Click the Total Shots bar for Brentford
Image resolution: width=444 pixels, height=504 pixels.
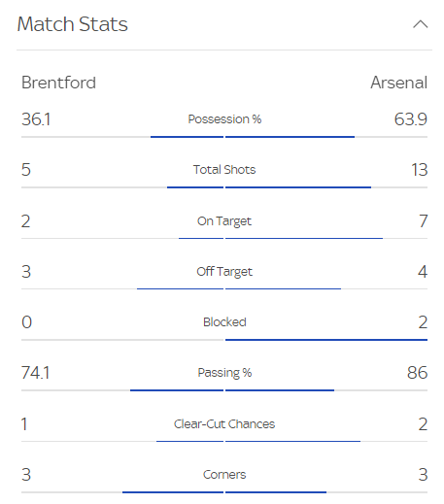[195, 187]
